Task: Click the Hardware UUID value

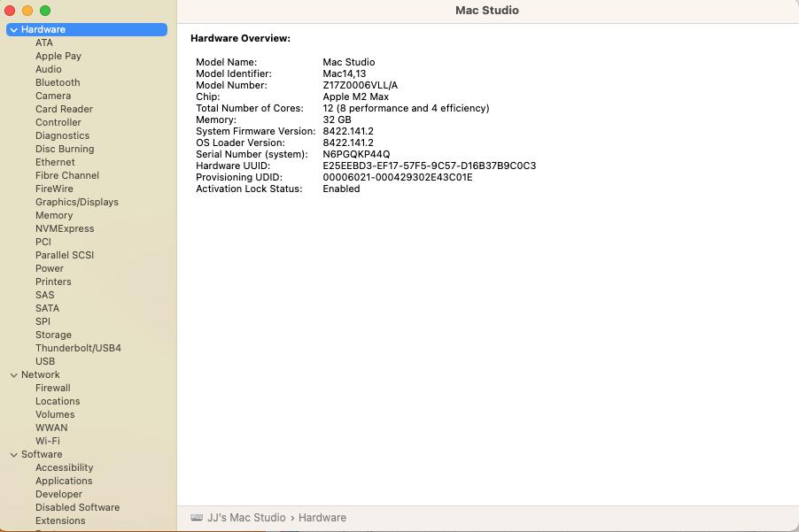Action: click(429, 166)
